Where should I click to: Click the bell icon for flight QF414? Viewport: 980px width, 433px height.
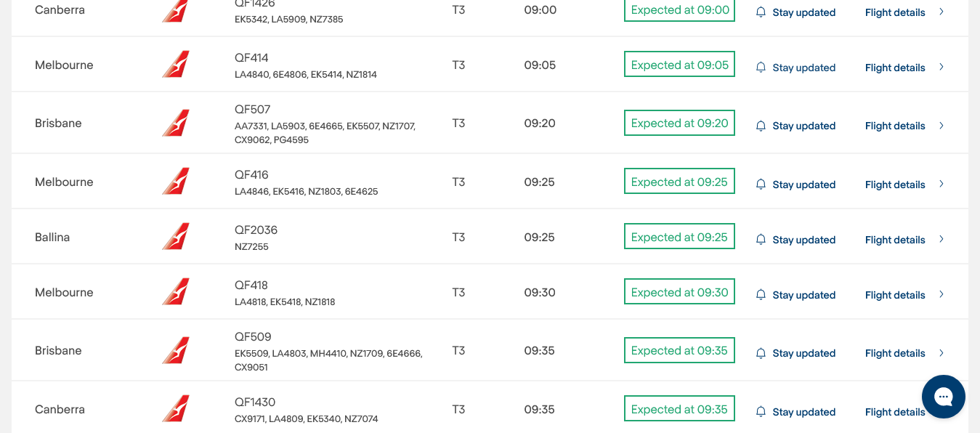coord(761,68)
